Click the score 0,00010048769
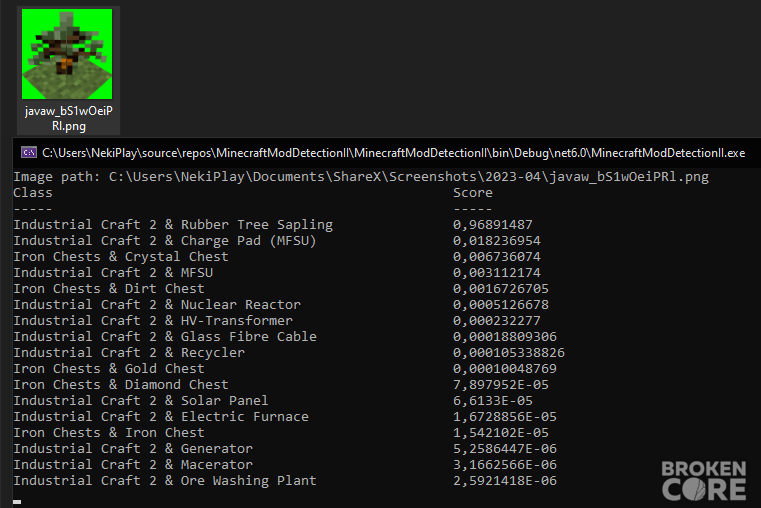 click(505, 369)
